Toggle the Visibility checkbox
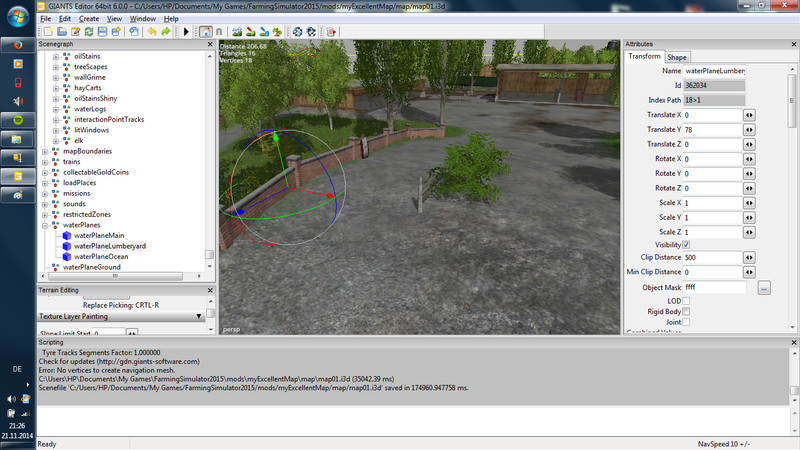800x450 pixels. click(686, 245)
